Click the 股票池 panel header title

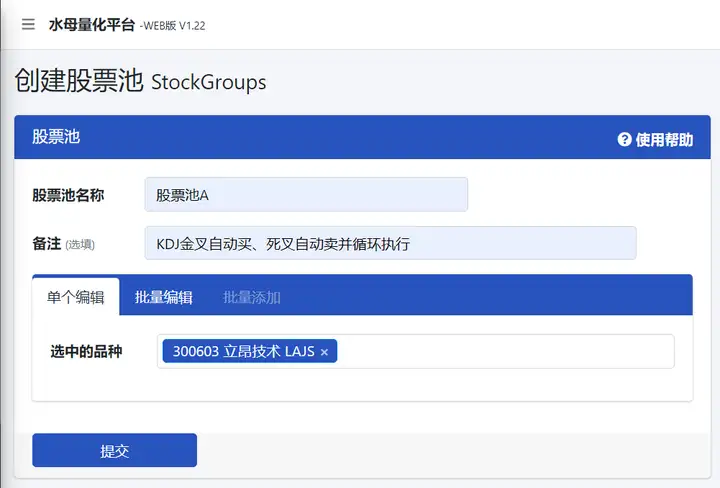[56, 137]
